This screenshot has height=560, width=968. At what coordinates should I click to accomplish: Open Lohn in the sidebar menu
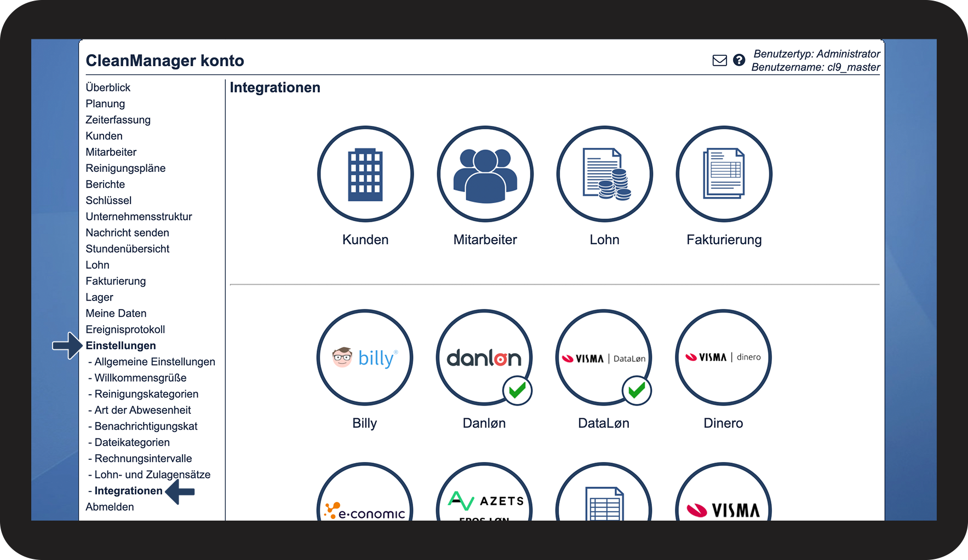click(98, 265)
